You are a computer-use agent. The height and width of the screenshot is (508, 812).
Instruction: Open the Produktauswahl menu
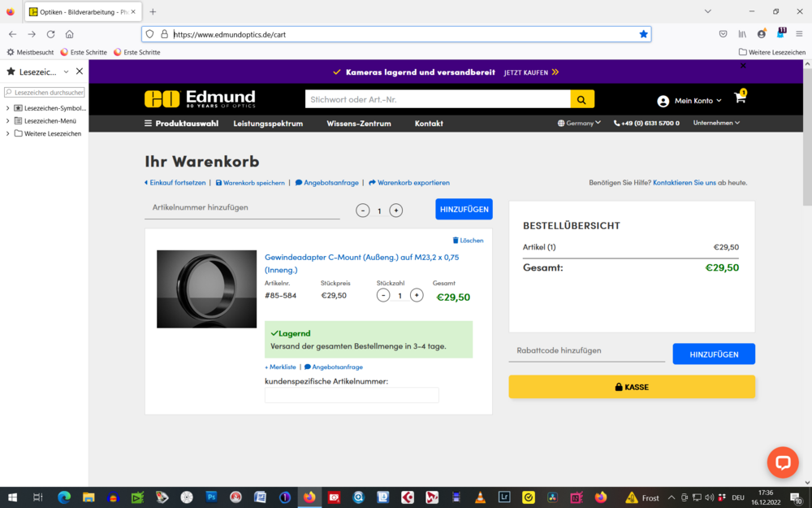pyautogui.click(x=181, y=124)
